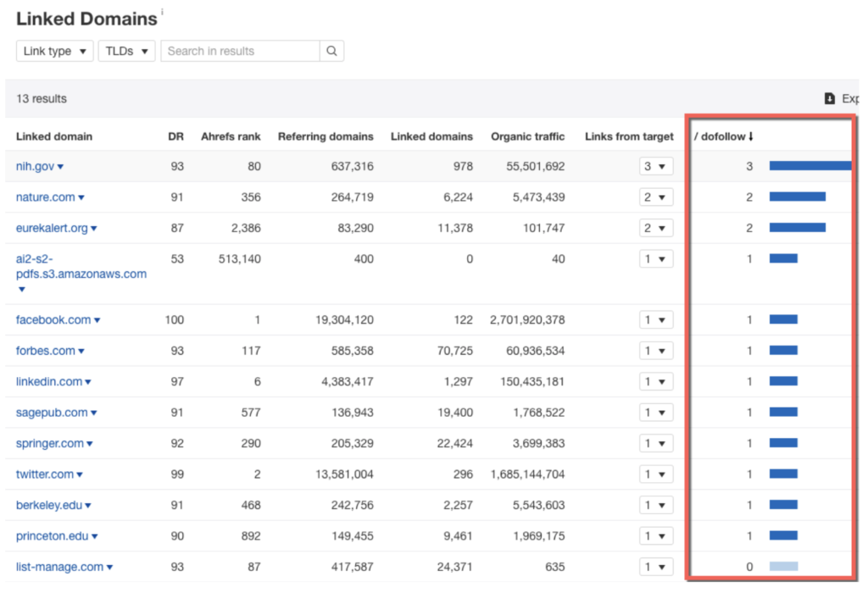Open the ai2-s2-pdfs.s3.amazonaws.com link
Image resolution: width=868 pixels, height=593 pixels.
[x=81, y=267]
